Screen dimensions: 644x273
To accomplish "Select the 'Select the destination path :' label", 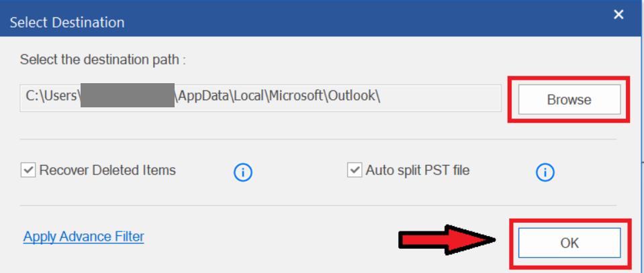I will click(103, 60).
